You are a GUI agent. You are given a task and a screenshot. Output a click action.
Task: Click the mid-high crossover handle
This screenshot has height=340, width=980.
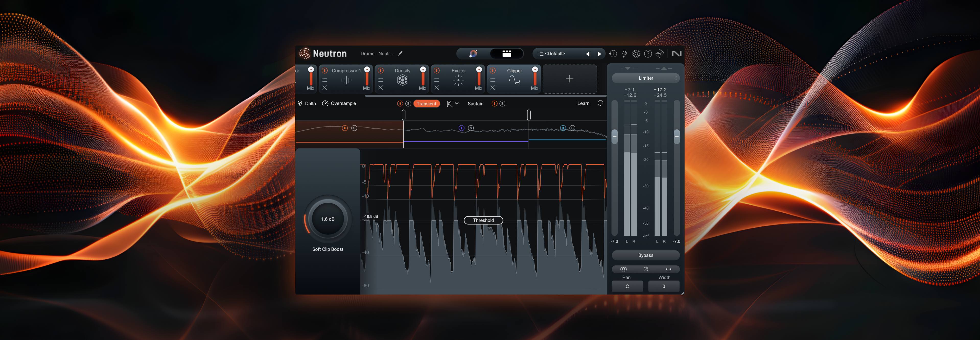coord(529,115)
